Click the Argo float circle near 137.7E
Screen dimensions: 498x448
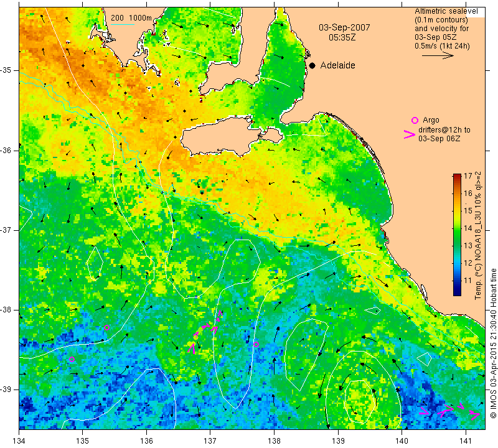256,344
